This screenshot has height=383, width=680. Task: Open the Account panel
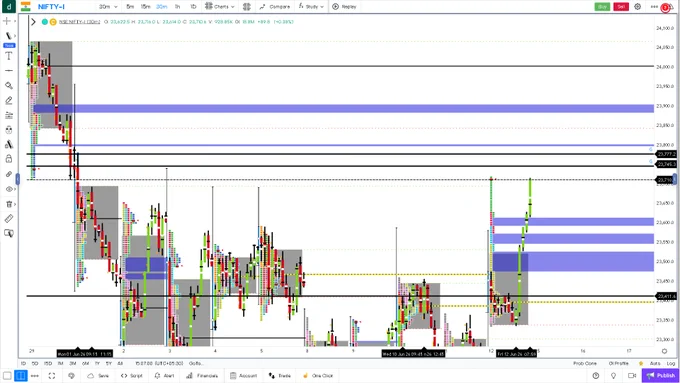pos(244,376)
